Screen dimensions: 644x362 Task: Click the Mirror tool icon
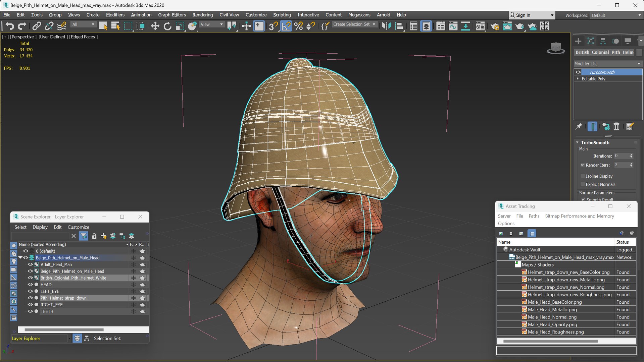387,26
